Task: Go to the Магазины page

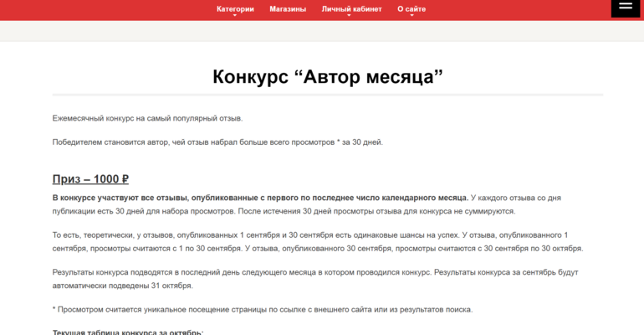Action: tap(287, 8)
